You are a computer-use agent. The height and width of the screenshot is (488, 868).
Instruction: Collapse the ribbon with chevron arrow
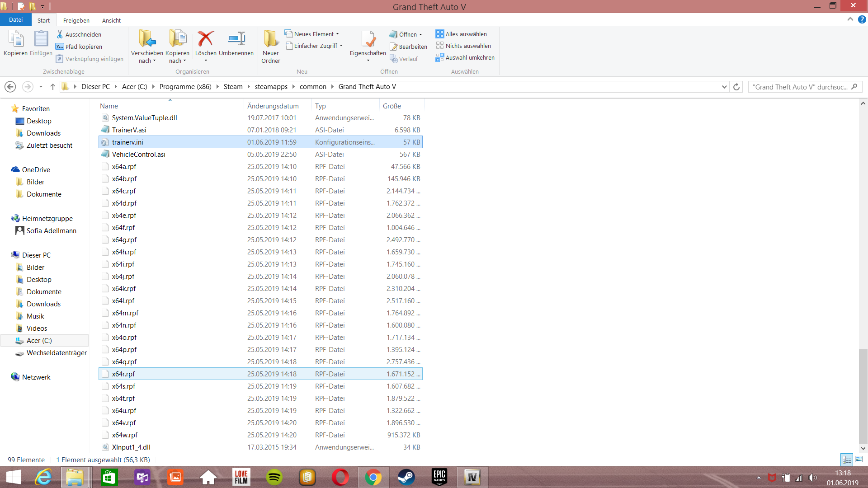(850, 19)
